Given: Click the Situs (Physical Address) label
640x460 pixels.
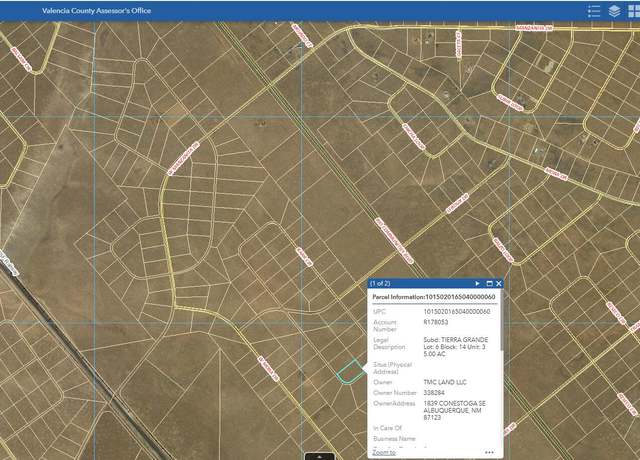Looking at the screenshot, I should point(392,368).
